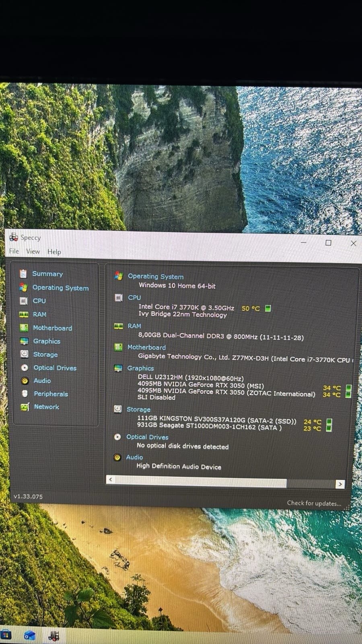
Task: Select Optical Drives in the sidebar
Action: pyautogui.click(x=55, y=368)
